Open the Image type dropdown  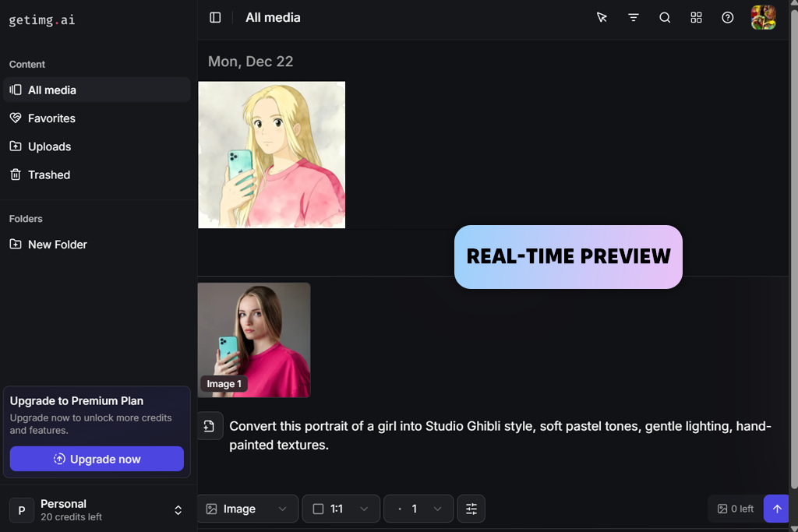(x=247, y=509)
